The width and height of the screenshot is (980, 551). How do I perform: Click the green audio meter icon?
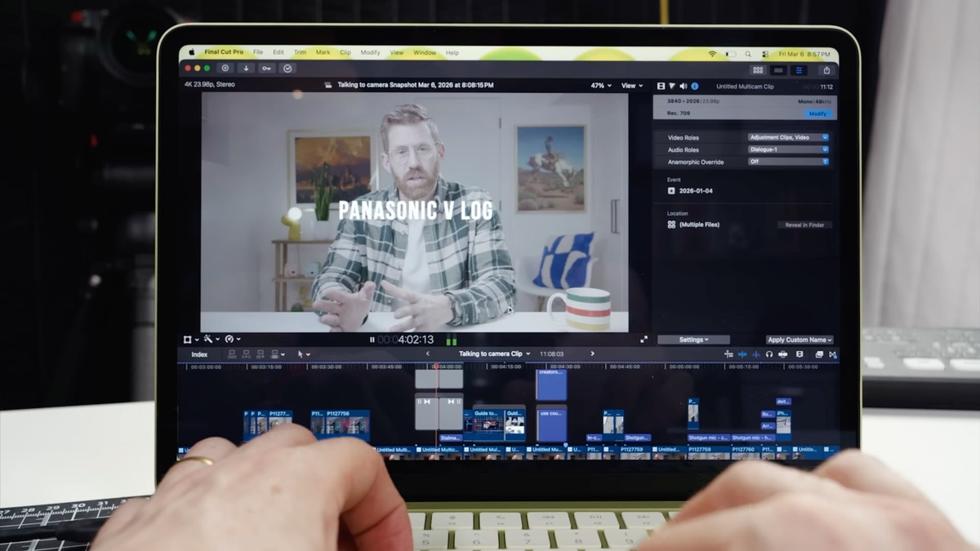click(451, 340)
